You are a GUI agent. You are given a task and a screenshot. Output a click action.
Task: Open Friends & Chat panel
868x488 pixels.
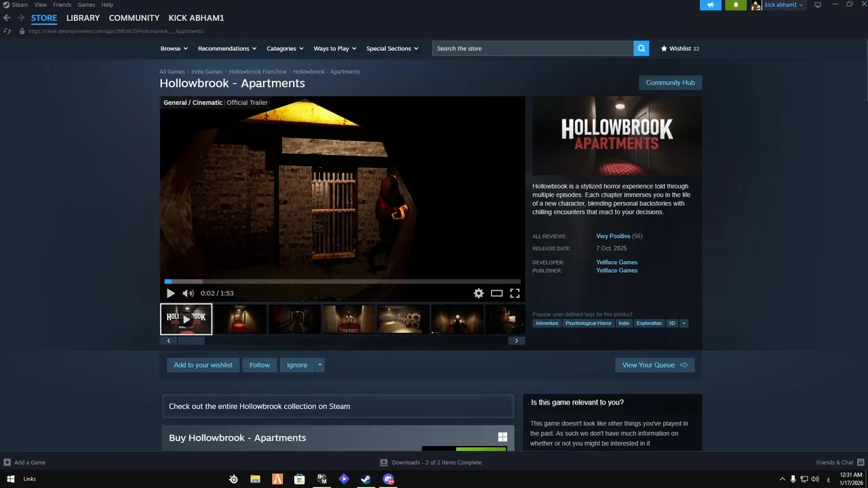tap(839, 462)
